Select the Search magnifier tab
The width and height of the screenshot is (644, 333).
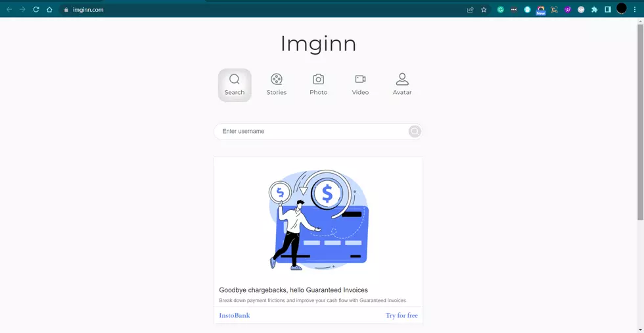tap(235, 85)
